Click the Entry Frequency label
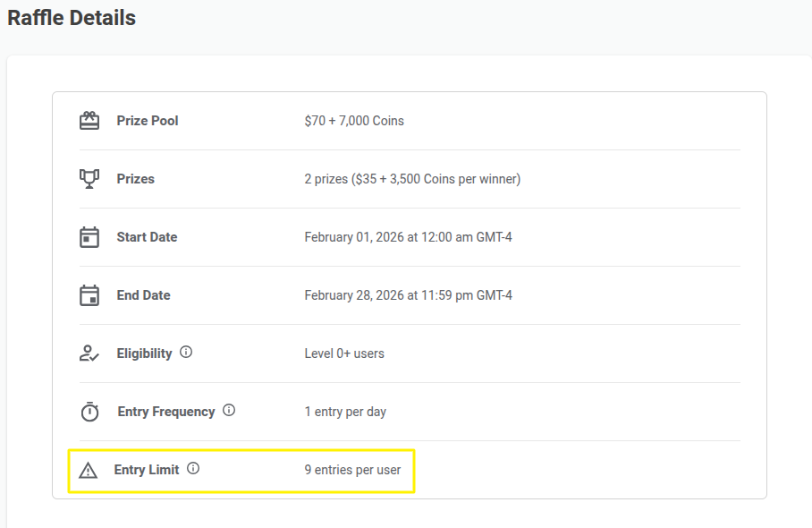This screenshot has height=528, width=812. pos(165,411)
